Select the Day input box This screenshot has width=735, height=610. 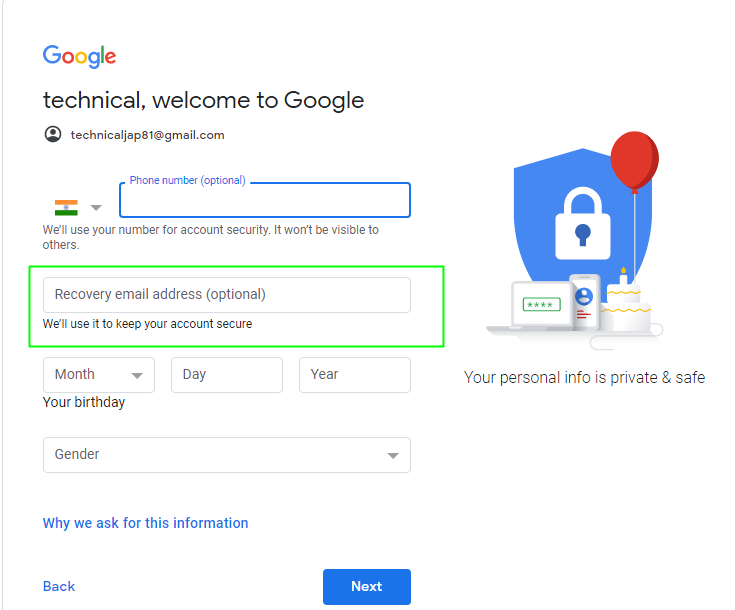point(227,375)
